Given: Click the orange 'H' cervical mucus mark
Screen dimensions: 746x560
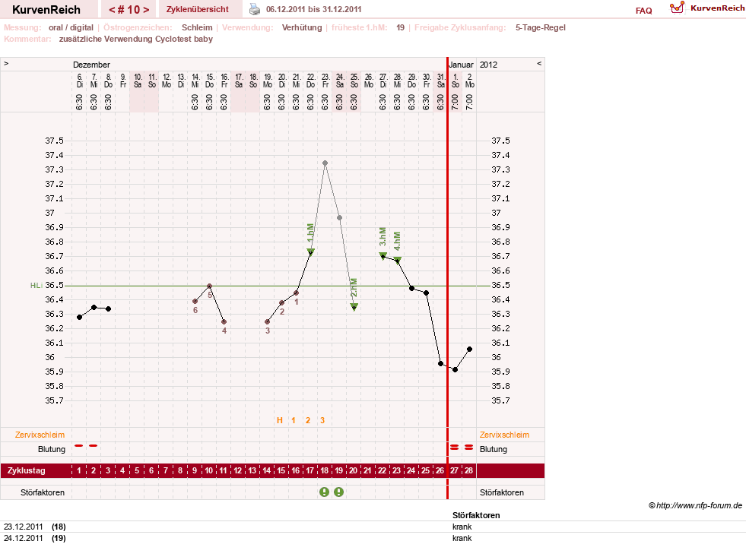Looking at the screenshot, I should coord(280,420).
